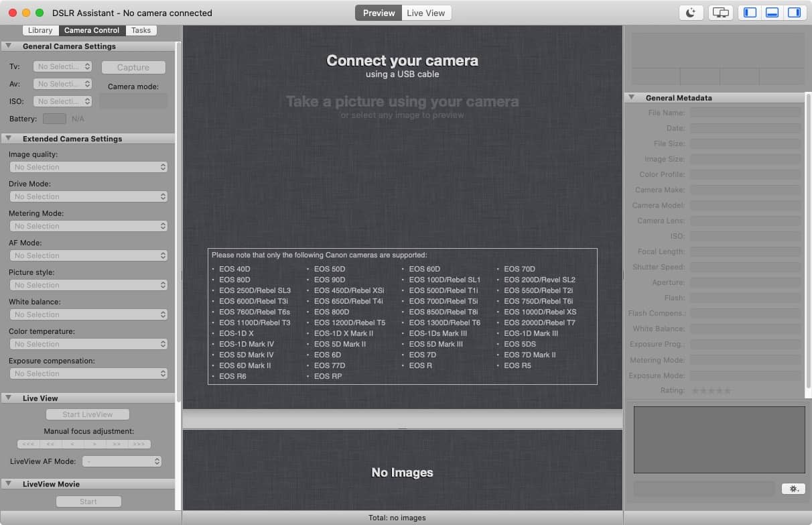Open the Tv shutter speed dropdown
812x525 pixels.
62,66
